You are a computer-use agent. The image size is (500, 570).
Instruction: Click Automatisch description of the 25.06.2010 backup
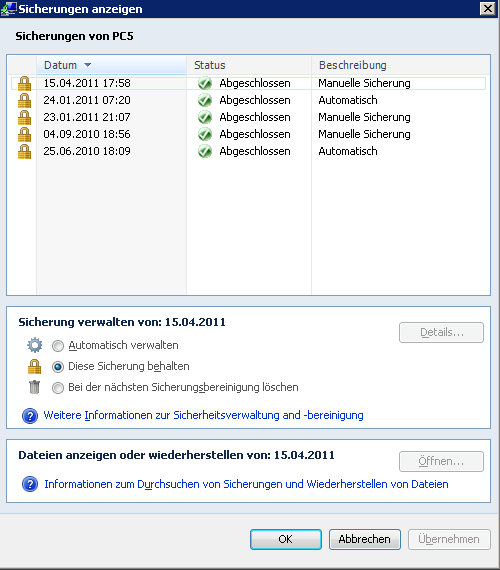click(348, 152)
